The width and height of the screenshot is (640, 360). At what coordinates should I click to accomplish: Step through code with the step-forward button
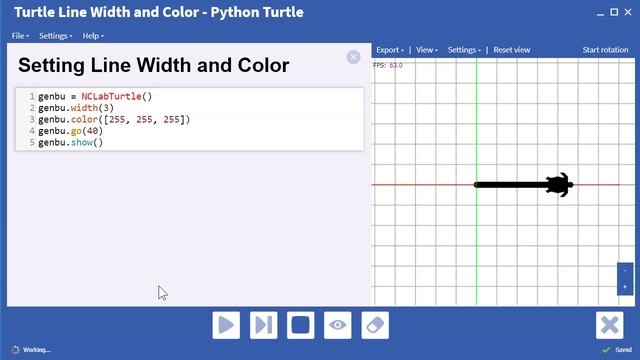click(x=263, y=325)
